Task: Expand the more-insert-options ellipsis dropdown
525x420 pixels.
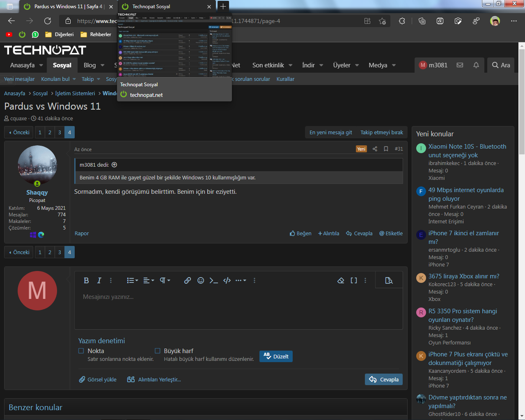Action: pos(241,280)
